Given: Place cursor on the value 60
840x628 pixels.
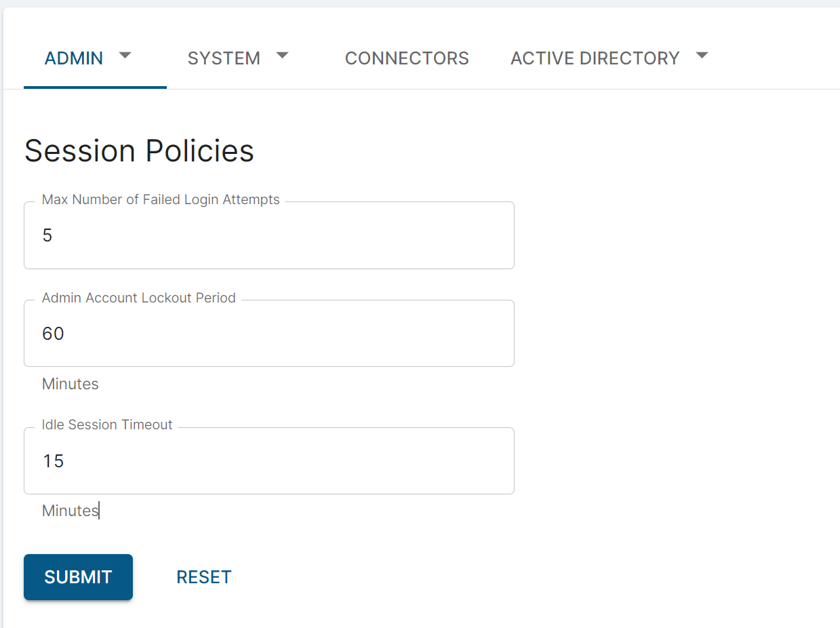Looking at the screenshot, I should [x=53, y=334].
